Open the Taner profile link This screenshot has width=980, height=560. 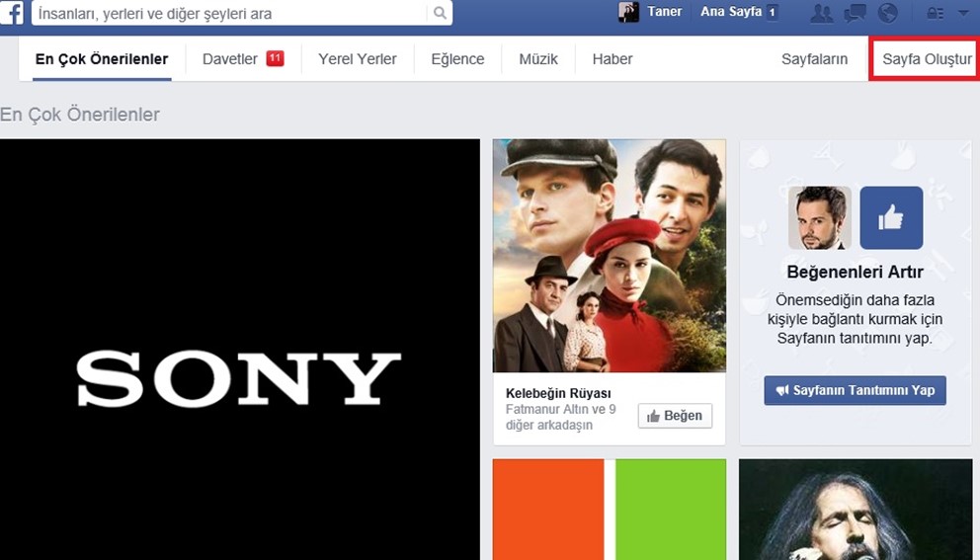(x=665, y=11)
